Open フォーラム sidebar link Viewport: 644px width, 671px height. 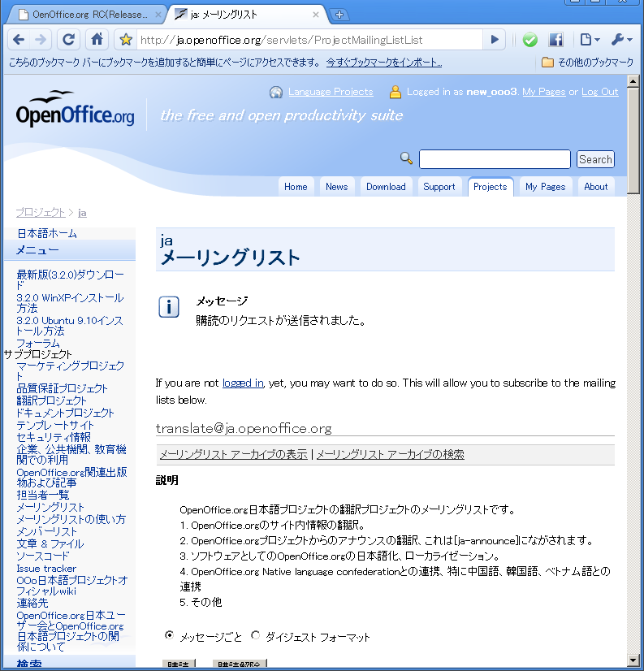(x=38, y=343)
